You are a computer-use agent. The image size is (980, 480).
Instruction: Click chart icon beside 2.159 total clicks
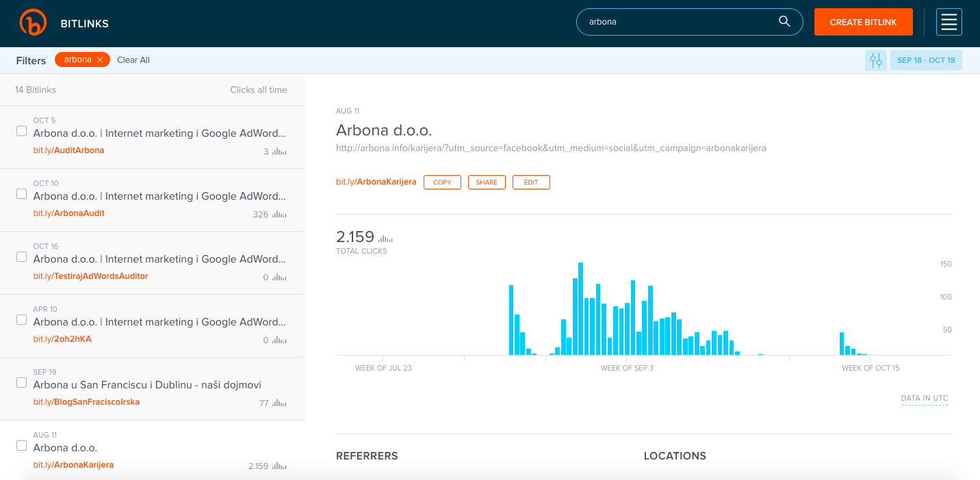[386, 239]
